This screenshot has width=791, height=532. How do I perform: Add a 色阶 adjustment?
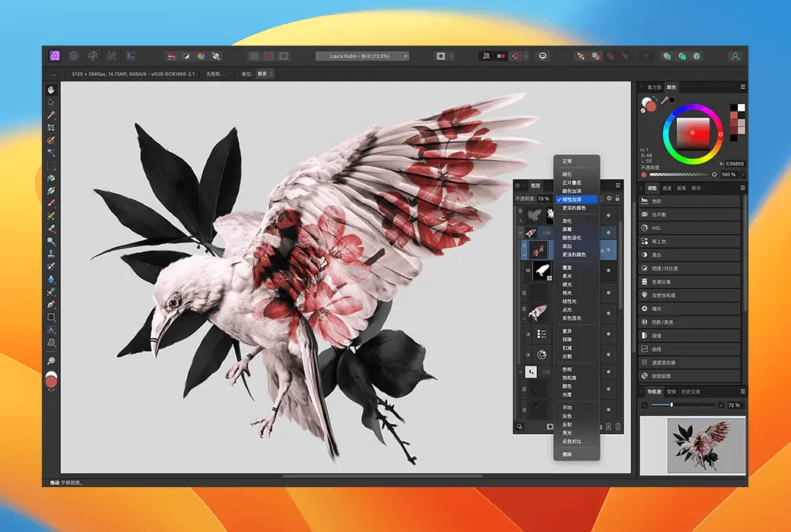pyautogui.click(x=690, y=201)
